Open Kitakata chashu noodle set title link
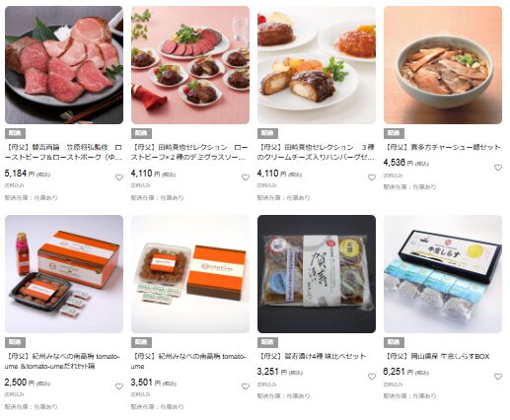The image size is (510, 420). click(x=442, y=147)
